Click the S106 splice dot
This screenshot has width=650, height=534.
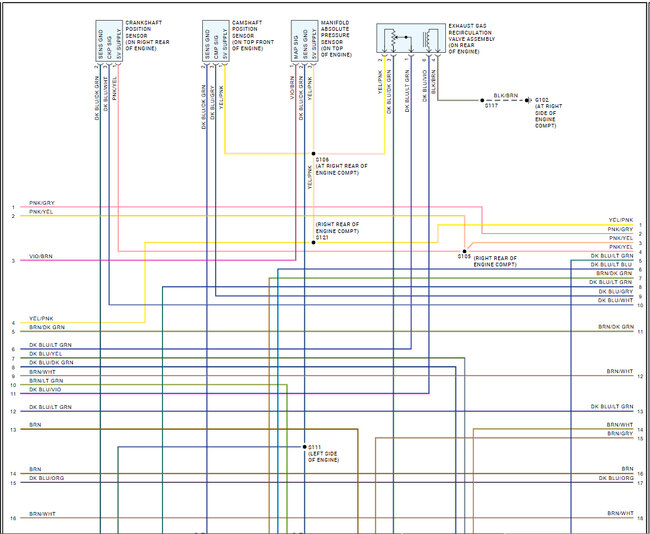click(x=313, y=154)
